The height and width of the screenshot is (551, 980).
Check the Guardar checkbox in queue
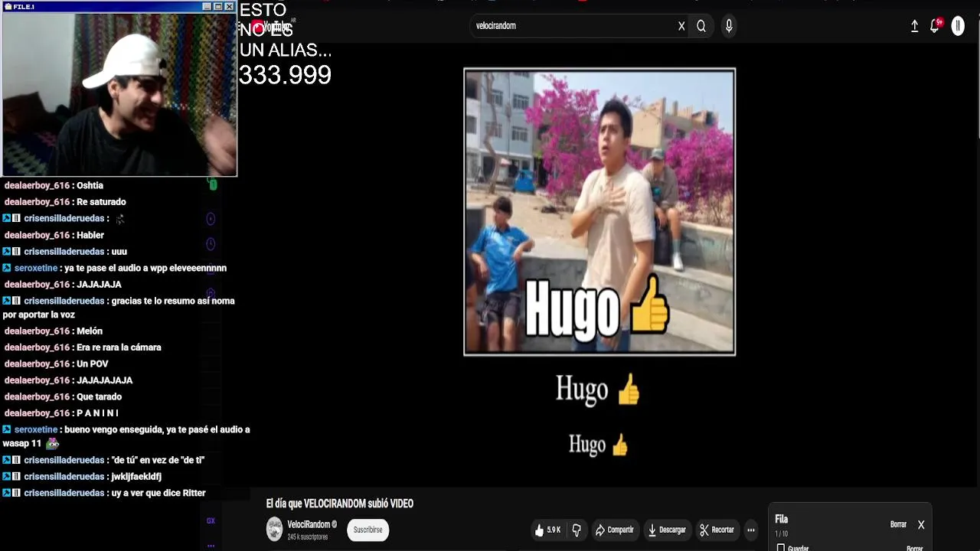tap(781, 548)
